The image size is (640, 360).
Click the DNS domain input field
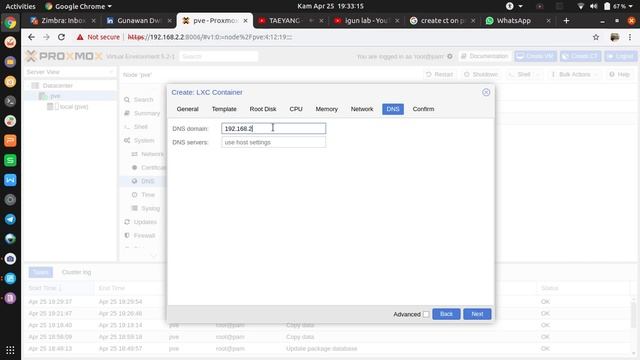click(x=273, y=129)
